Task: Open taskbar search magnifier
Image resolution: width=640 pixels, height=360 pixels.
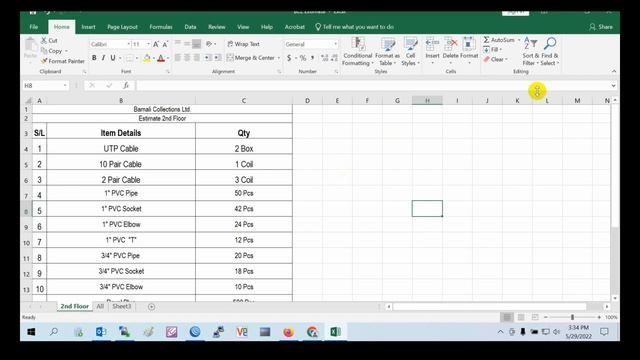Action: (54, 332)
